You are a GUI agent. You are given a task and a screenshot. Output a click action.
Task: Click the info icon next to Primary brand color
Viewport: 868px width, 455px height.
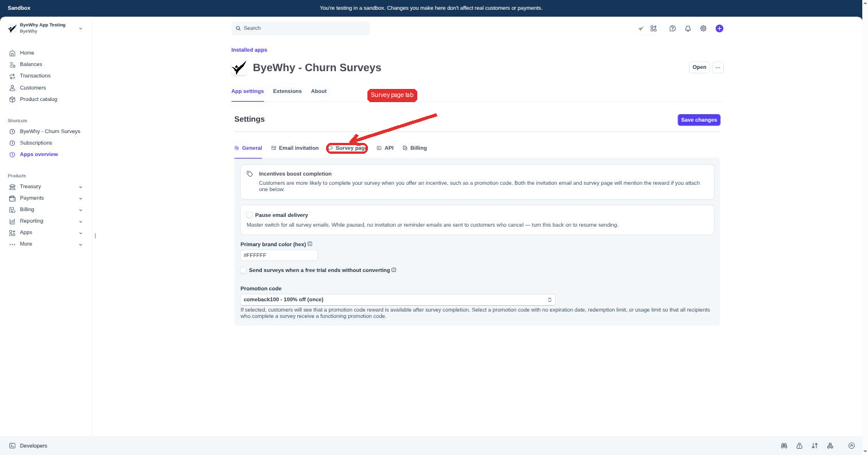(x=310, y=244)
